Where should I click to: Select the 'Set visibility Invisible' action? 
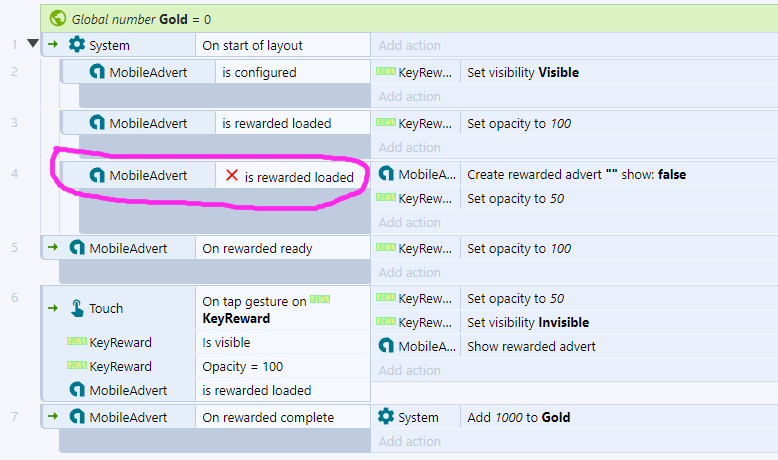[x=528, y=323]
